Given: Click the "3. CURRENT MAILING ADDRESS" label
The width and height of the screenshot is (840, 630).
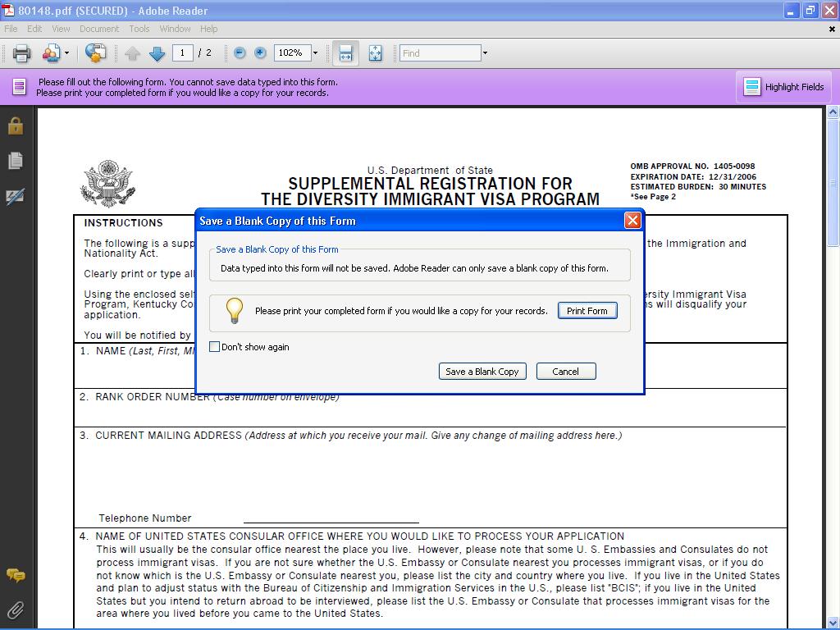Looking at the screenshot, I should [x=161, y=436].
